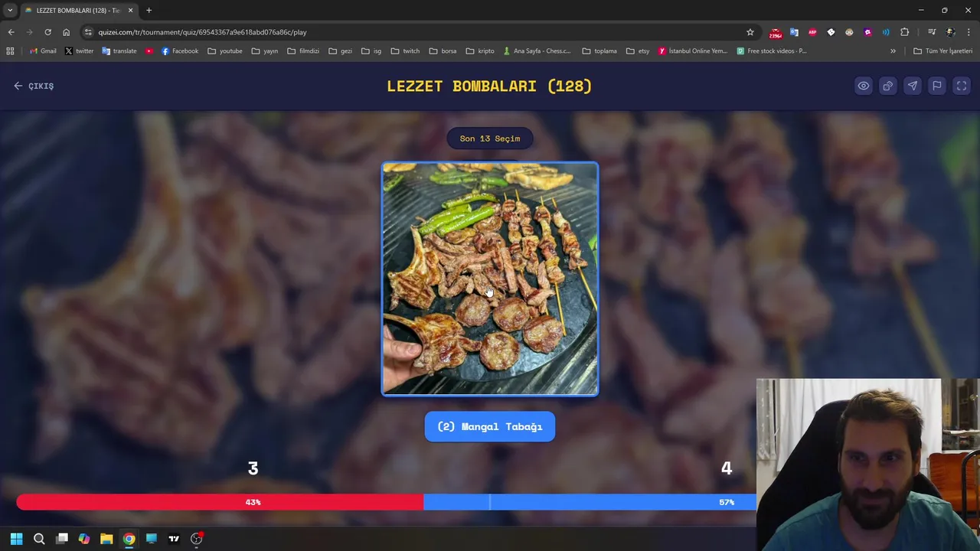The height and width of the screenshot is (551, 980).
Task: Open the extensions puzzle-piece menu
Action: (x=904, y=32)
